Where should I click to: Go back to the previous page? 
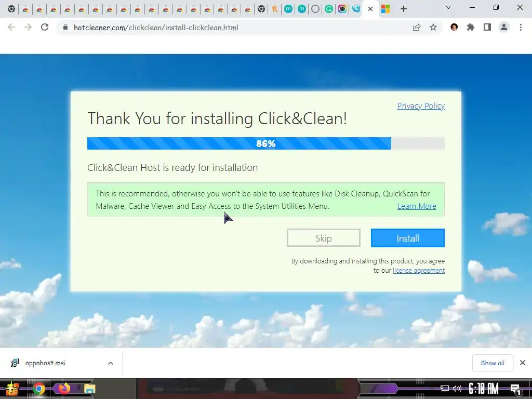click(11, 28)
